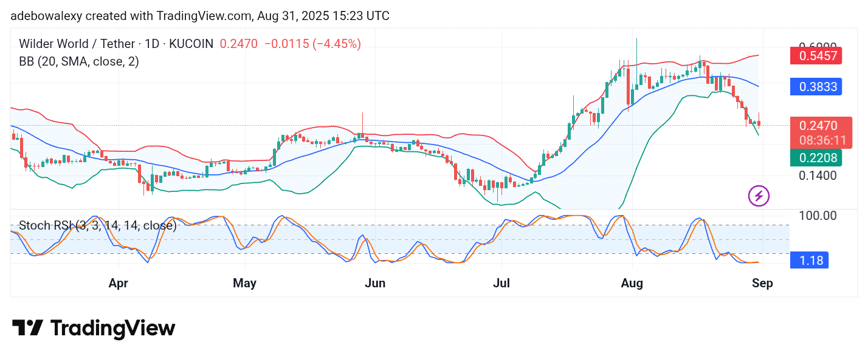Click the blue 1.18 Stoch RSI value tag

[809, 260]
